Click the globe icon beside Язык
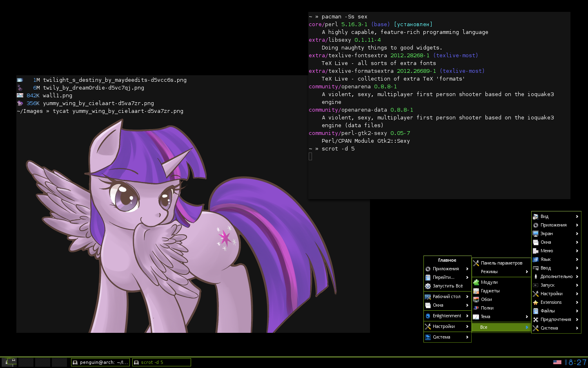588x368 pixels. 536,259
